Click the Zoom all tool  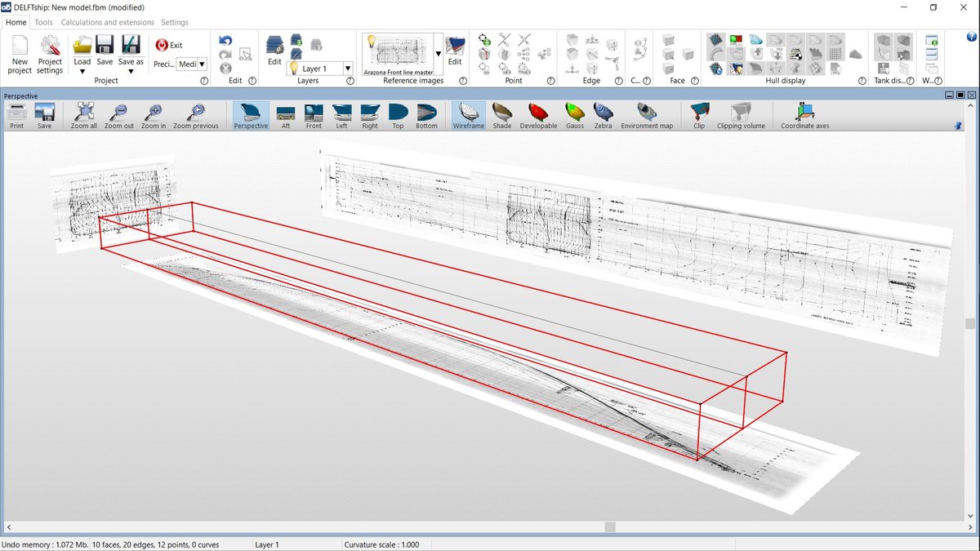(x=84, y=115)
